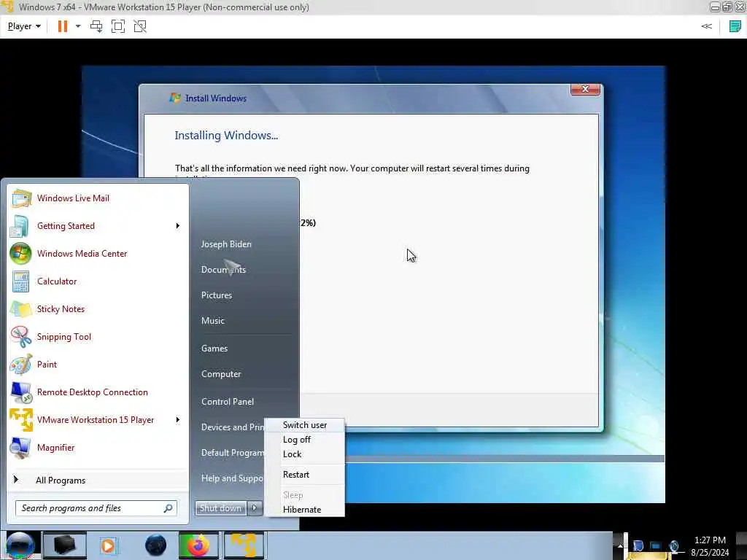
Task: Open the VMware notes panel icon
Action: pos(735,26)
